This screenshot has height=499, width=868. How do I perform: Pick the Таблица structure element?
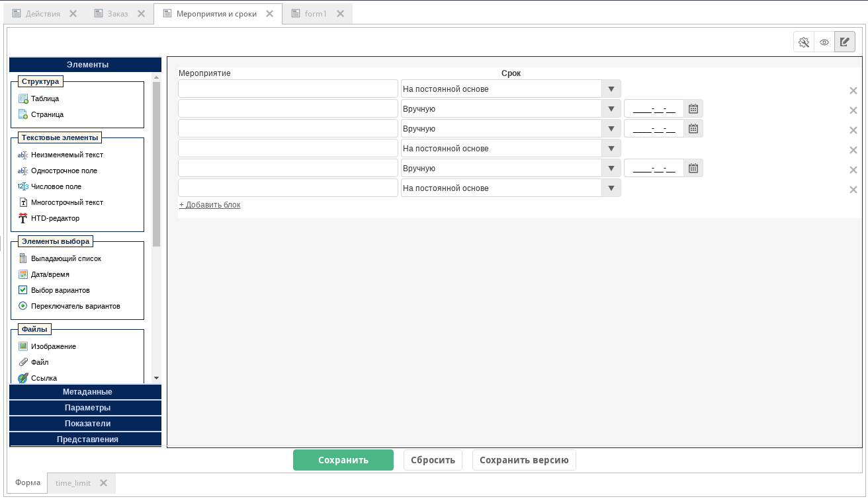click(39, 98)
